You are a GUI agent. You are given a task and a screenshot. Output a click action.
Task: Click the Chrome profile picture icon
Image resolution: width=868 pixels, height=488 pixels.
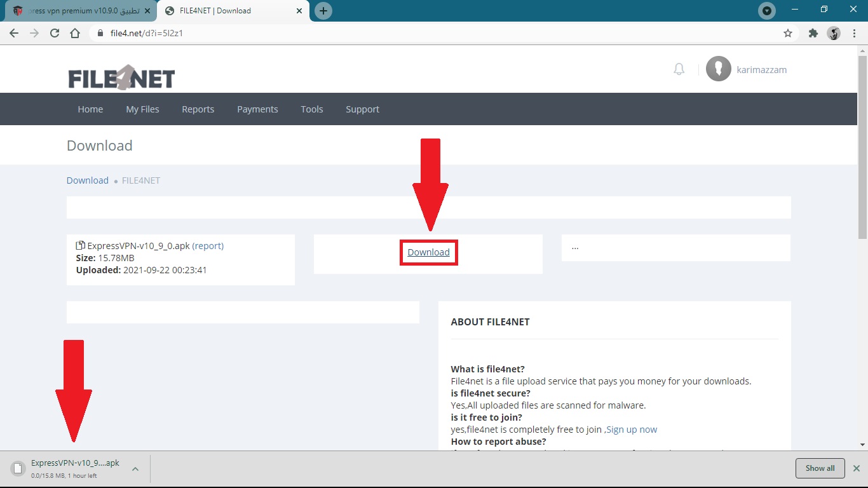pyautogui.click(x=834, y=33)
